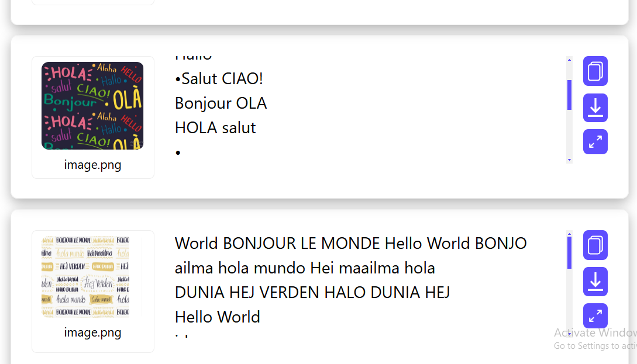Screen dimensions: 637x364
Task: Download the BONJOUR LE MONDE text result
Action: 595,282
